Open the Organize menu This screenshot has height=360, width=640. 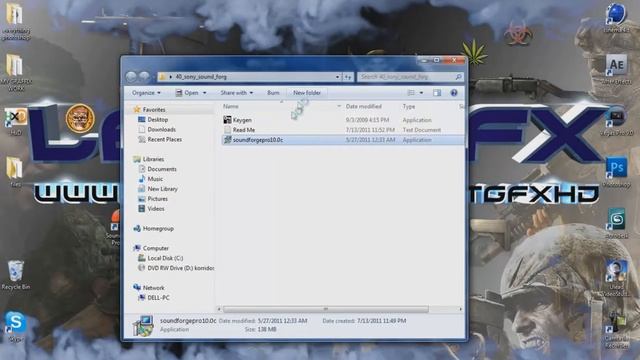[x=146, y=93]
